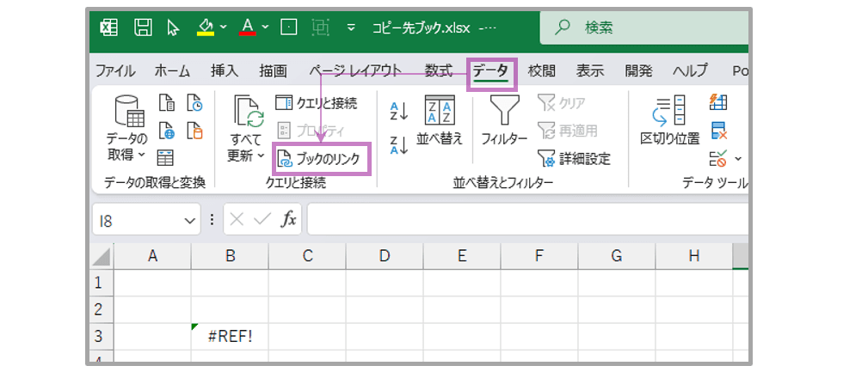Viewport: 868px width, 372px height.
Task: Open クエリと接続 pane
Action: point(316,102)
